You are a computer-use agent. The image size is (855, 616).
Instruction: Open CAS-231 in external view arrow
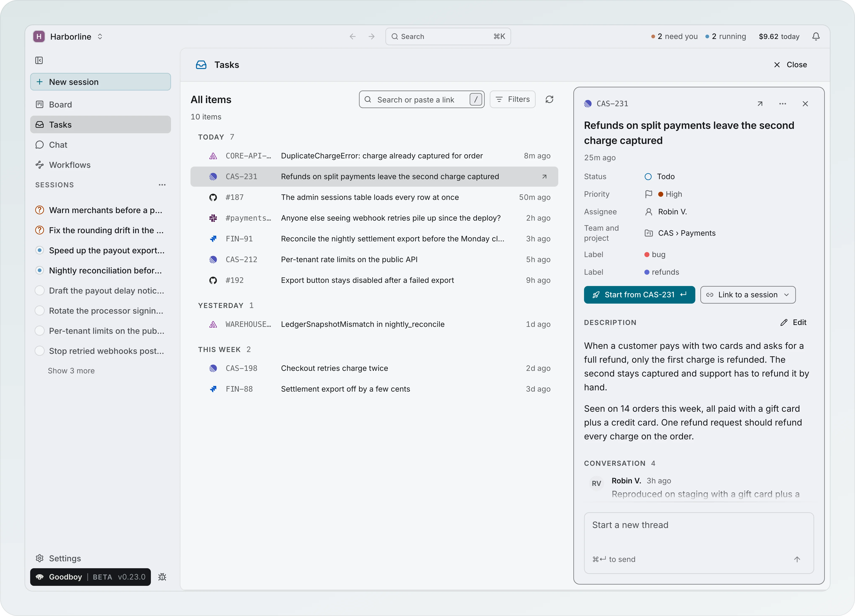(760, 104)
